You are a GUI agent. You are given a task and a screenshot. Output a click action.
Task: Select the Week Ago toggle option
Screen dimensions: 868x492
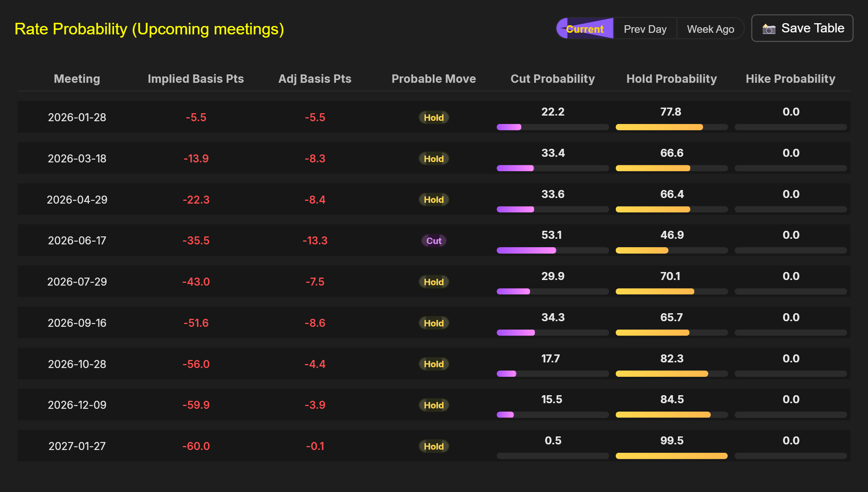[x=710, y=29]
